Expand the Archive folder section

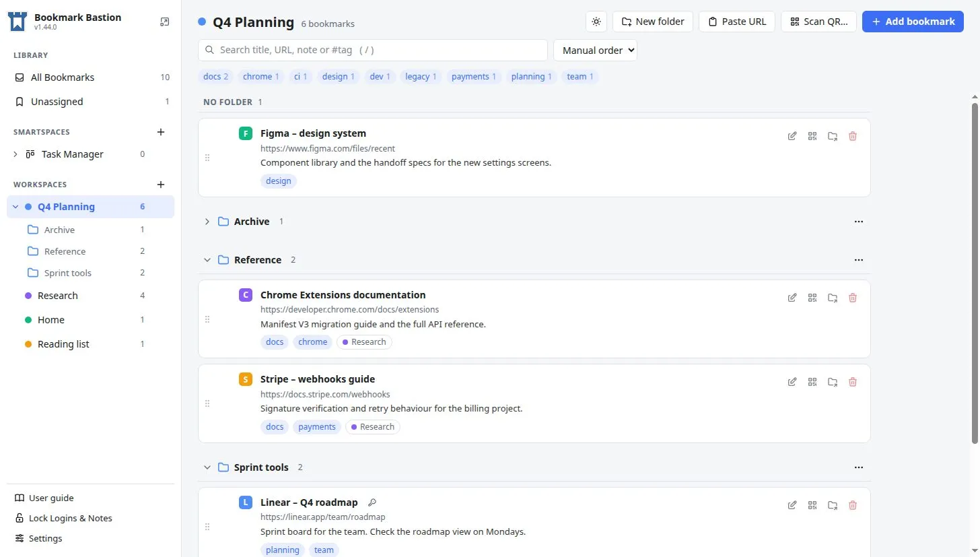point(207,222)
